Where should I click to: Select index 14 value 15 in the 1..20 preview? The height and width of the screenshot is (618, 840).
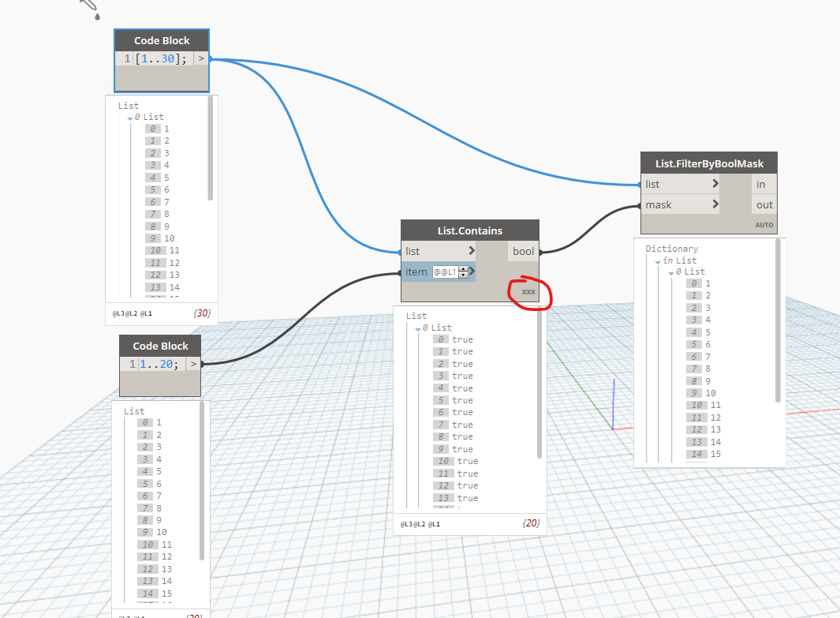[155, 594]
